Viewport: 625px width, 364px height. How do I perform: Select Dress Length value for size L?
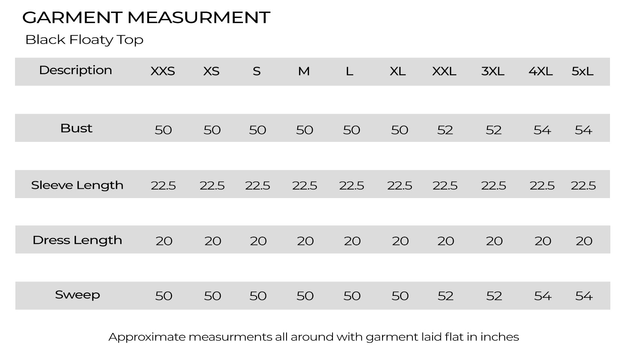(x=352, y=241)
